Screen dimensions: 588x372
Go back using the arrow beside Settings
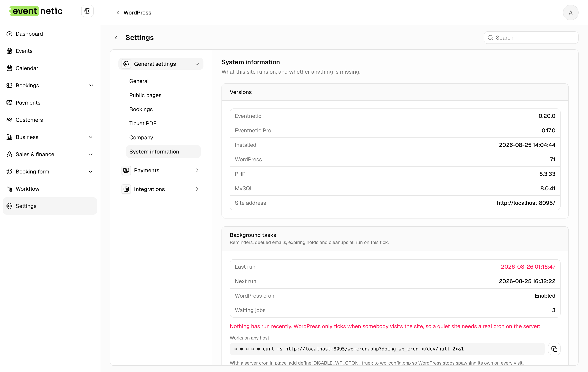(x=116, y=38)
